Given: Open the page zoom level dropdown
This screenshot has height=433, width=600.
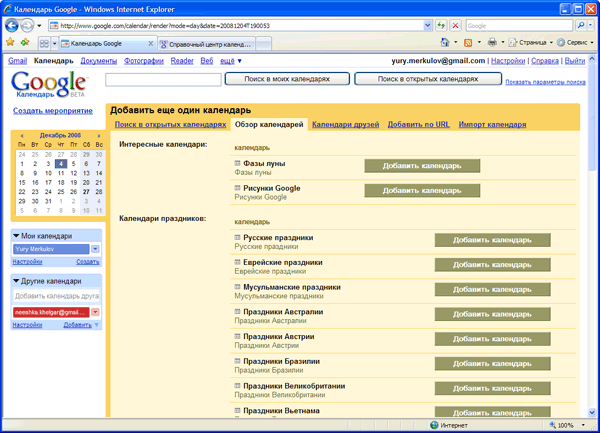Looking at the screenshot, I should pyautogui.click(x=583, y=425).
